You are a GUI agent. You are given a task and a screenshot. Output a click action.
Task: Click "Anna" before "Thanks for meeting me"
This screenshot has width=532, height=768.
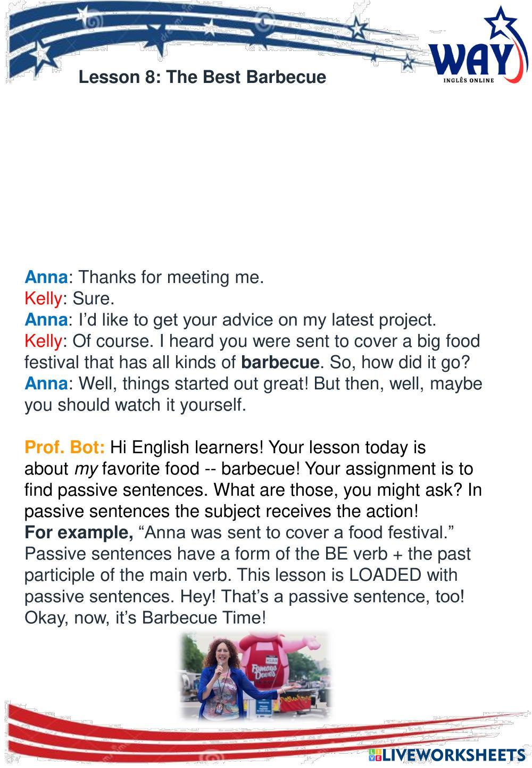click(46, 278)
